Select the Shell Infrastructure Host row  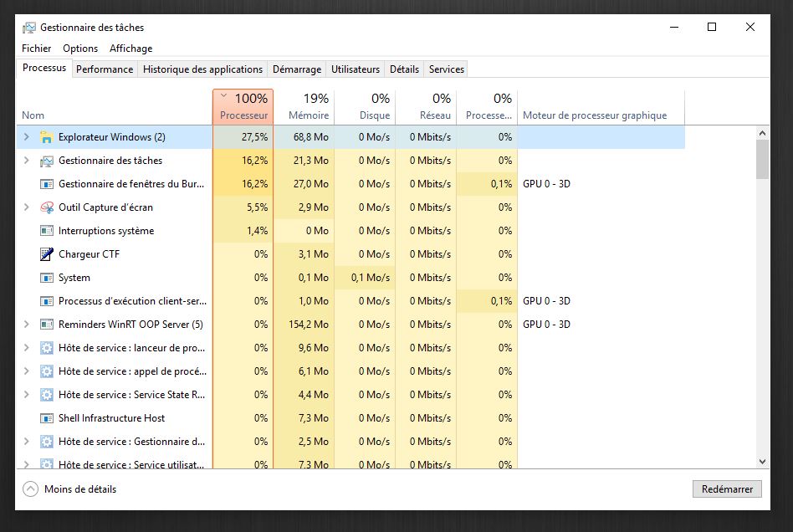pos(350,418)
